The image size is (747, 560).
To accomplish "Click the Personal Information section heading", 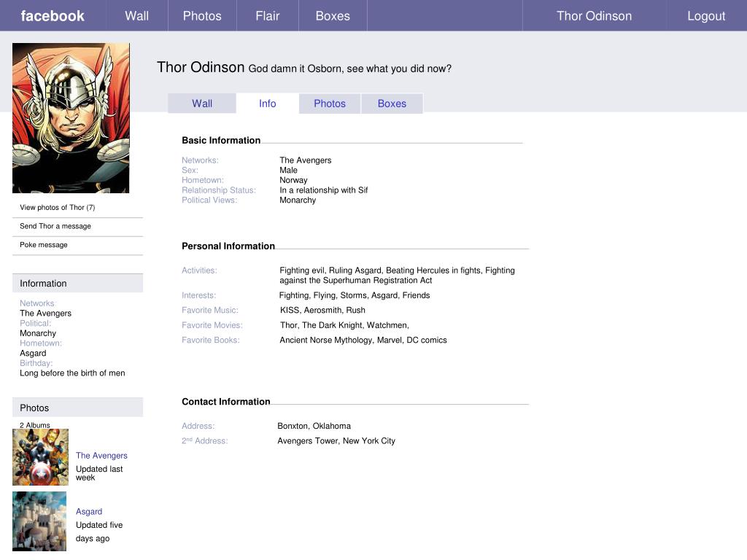I will 228,246.
